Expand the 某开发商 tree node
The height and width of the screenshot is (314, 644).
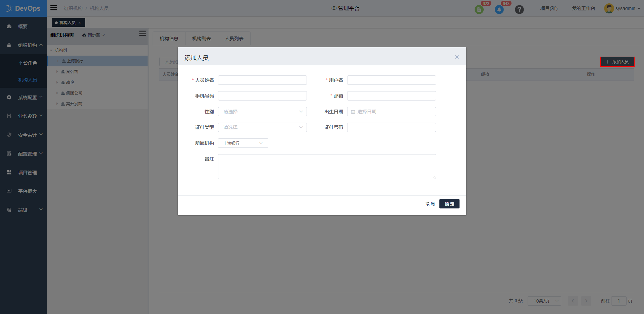tap(57, 104)
